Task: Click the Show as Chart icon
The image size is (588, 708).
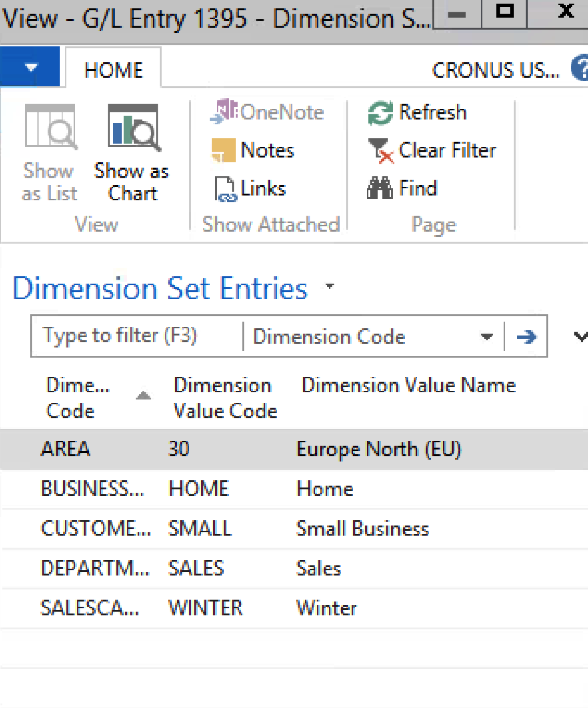Action: tap(133, 128)
